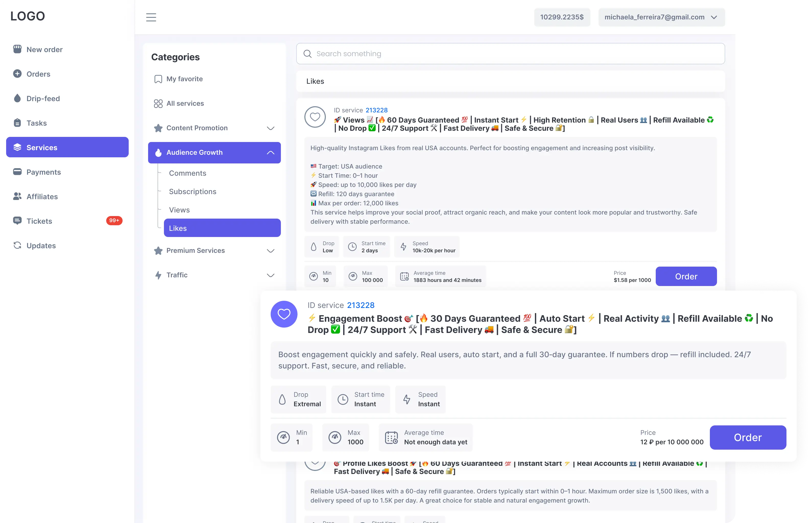Click the Tasks clipboard icon

point(17,123)
